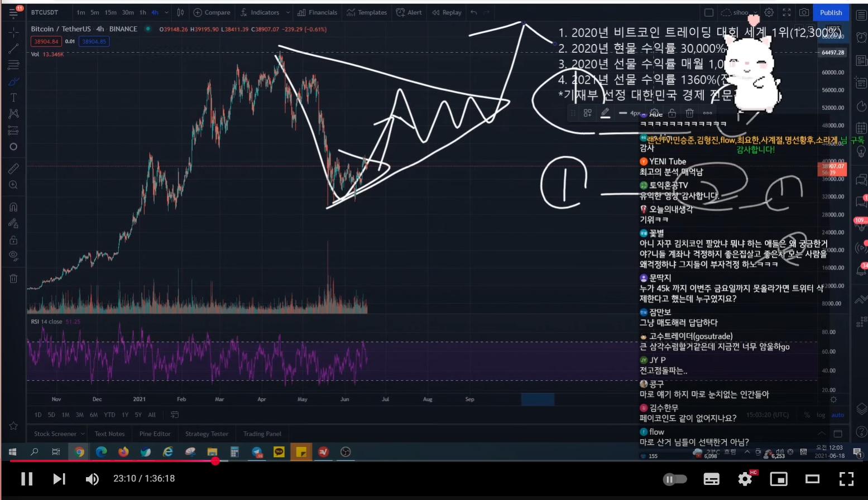
Task: Switch to miniplayer mode
Action: tap(779, 479)
